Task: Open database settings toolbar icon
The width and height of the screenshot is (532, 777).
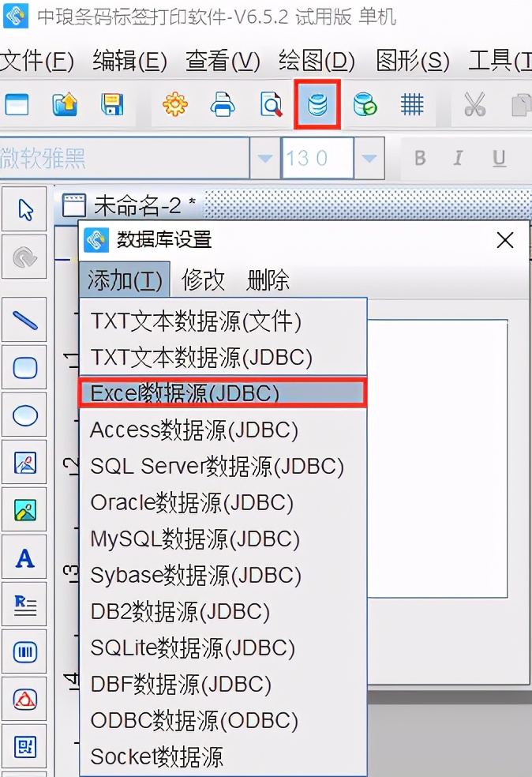Action: (x=317, y=104)
